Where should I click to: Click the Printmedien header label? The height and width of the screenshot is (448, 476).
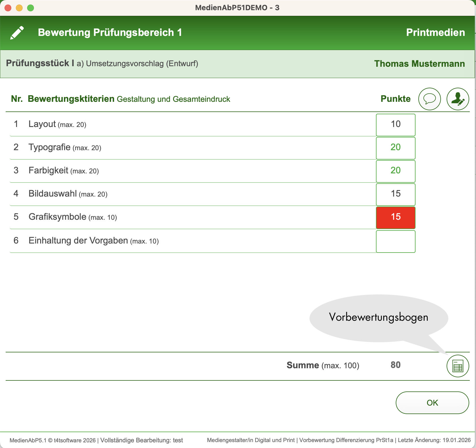(x=435, y=33)
